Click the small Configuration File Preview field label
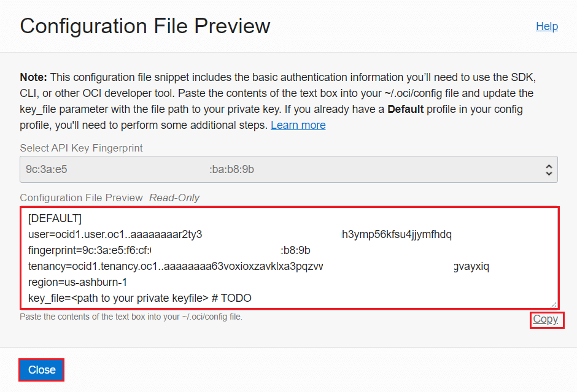 point(81,198)
